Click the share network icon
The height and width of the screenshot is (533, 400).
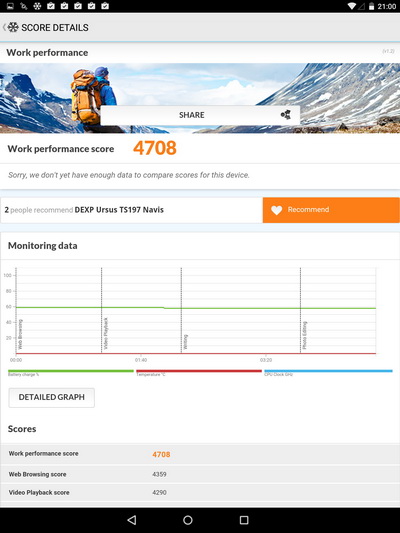pos(285,115)
